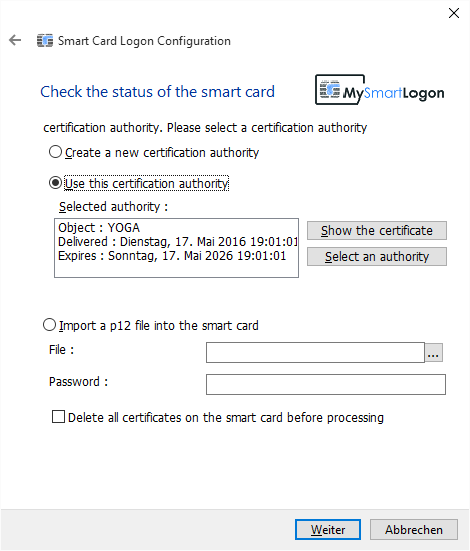Click Abbrechen to cancel
Viewport: 470px width, 551px height.
(x=414, y=530)
